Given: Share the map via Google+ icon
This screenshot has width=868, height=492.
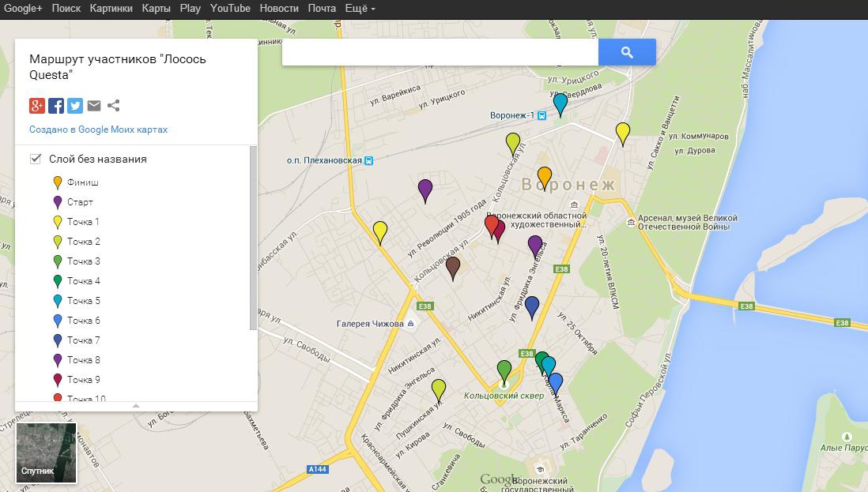Looking at the screenshot, I should coord(37,106).
